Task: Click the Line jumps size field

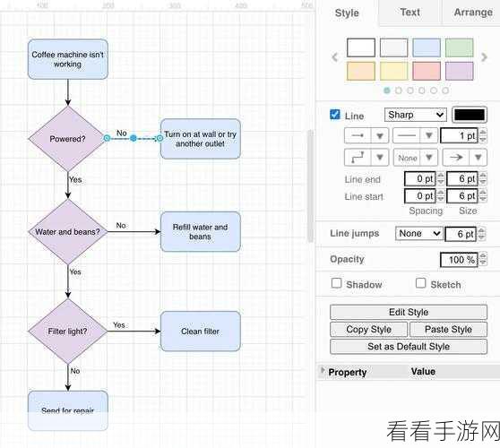Action: click(461, 234)
